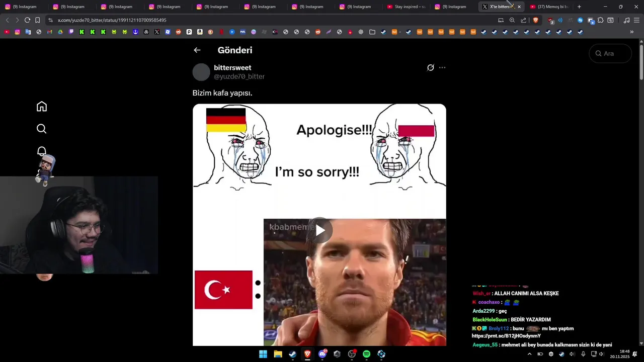
Task: Click the install app icon in address bar
Action: (501, 20)
